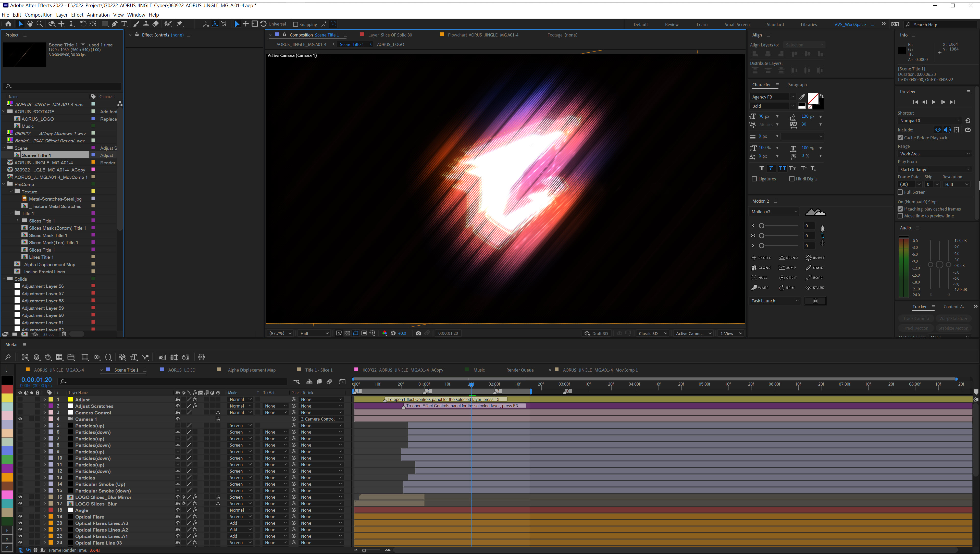
Task: Switch to the Review workspace
Action: click(672, 24)
